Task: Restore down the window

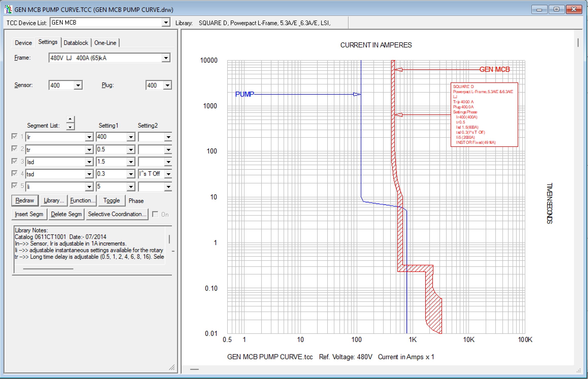Action: click(x=556, y=9)
